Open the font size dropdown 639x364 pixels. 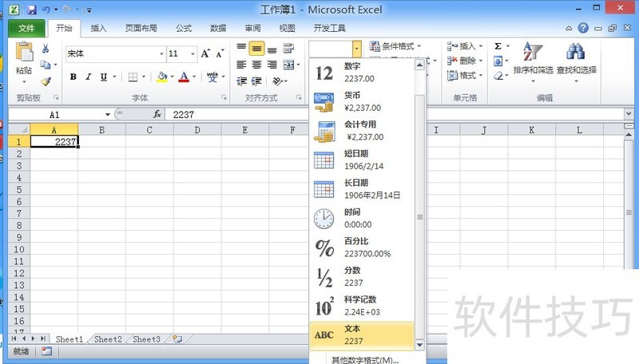(x=192, y=53)
